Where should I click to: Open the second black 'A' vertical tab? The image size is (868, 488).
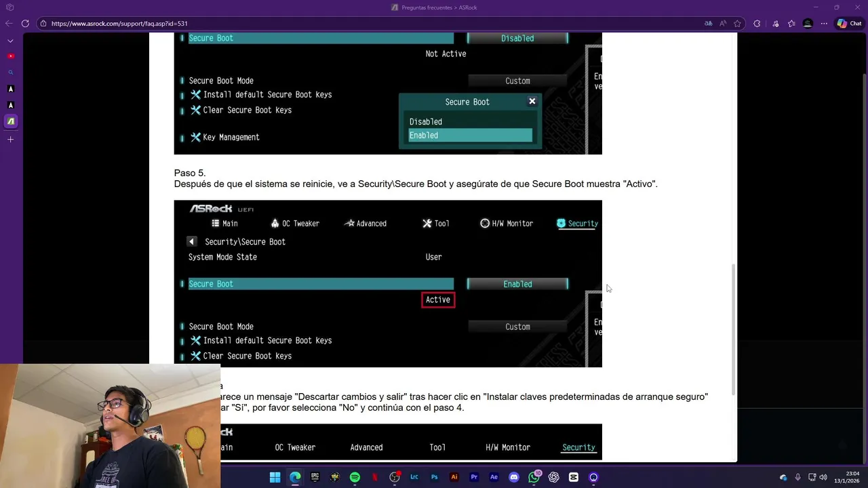pyautogui.click(x=10, y=105)
